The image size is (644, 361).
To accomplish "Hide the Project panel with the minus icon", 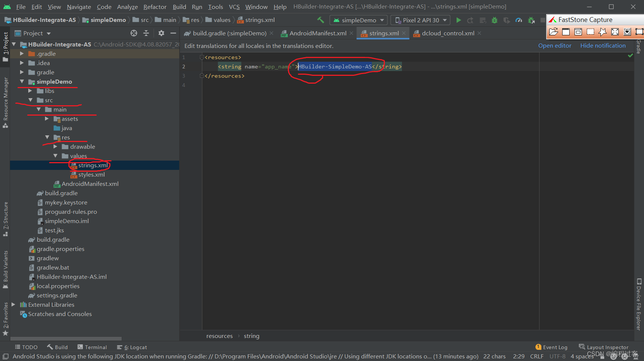I will 173,33.
